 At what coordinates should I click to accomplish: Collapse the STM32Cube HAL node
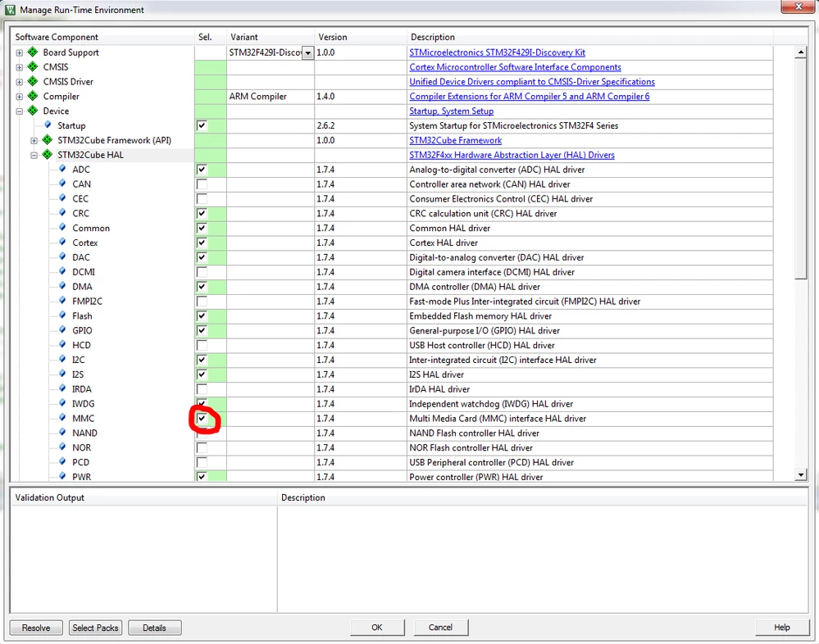pos(34,155)
